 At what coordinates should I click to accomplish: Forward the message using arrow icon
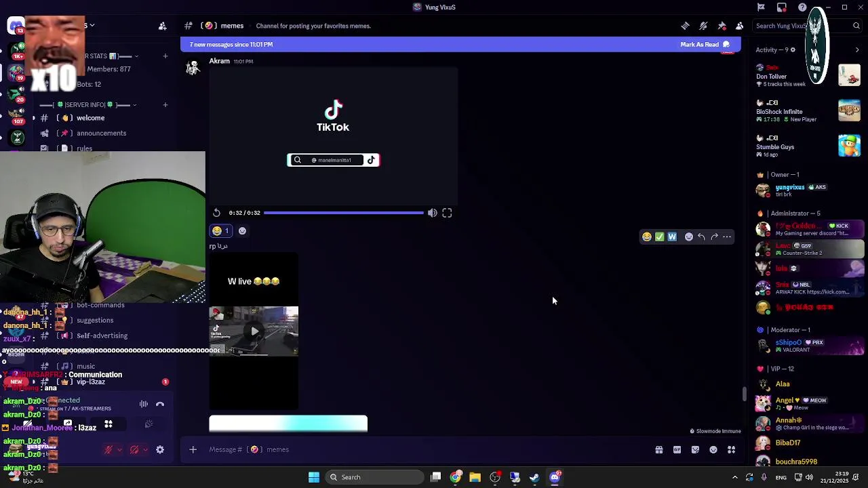click(714, 237)
